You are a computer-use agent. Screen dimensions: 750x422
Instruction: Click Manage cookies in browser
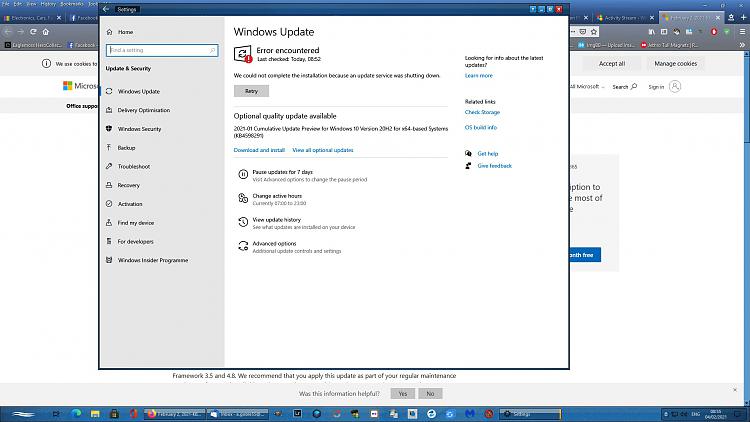point(675,64)
